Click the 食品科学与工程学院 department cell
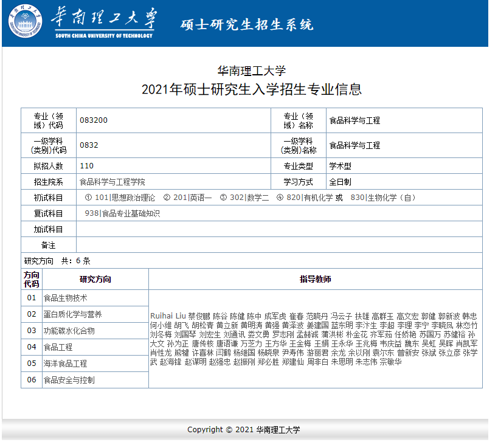The image size is (498, 448). (x=112, y=182)
